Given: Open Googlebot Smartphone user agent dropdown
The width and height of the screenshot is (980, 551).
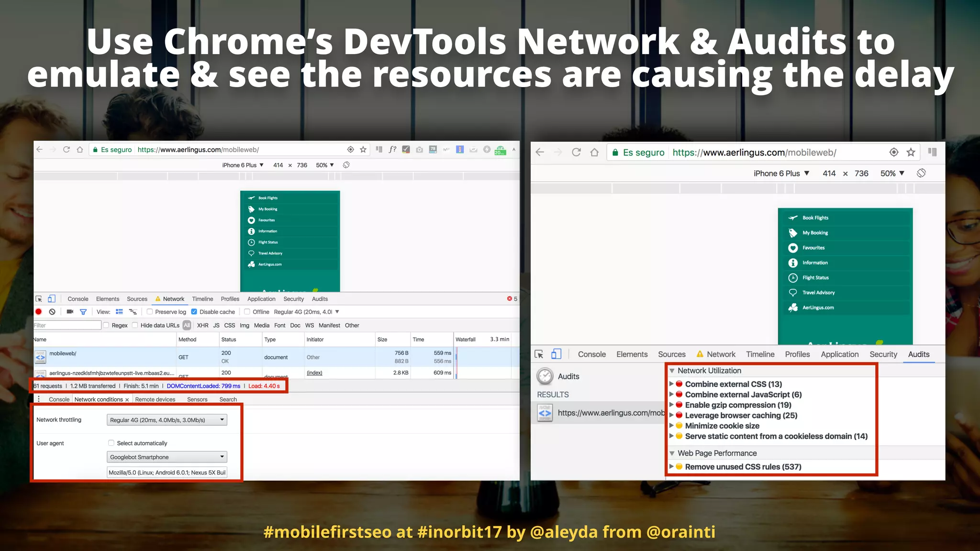Looking at the screenshot, I should (x=167, y=457).
